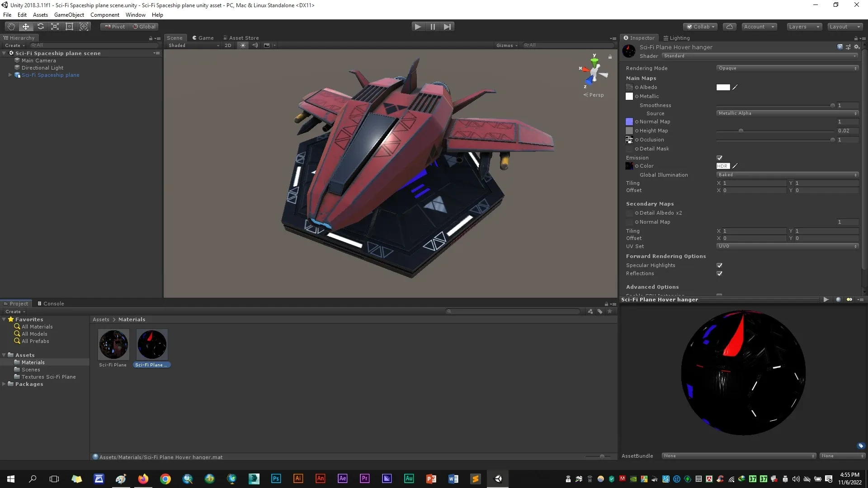Open the Layers dropdown
Image resolution: width=868 pixels, height=488 pixels.
click(x=804, y=27)
